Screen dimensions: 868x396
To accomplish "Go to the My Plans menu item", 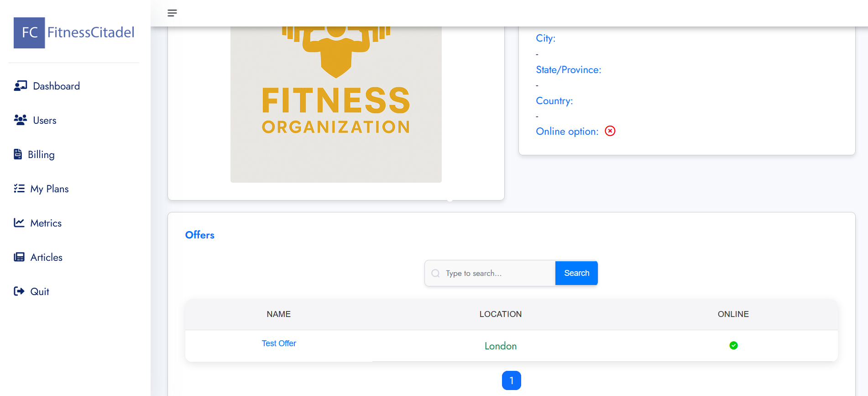I will [49, 189].
